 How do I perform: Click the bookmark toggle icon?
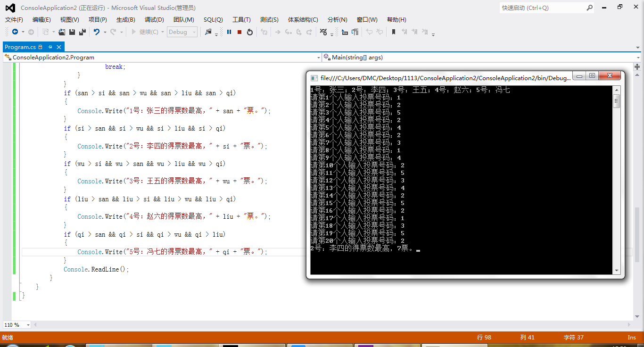(x=393, y=32)
